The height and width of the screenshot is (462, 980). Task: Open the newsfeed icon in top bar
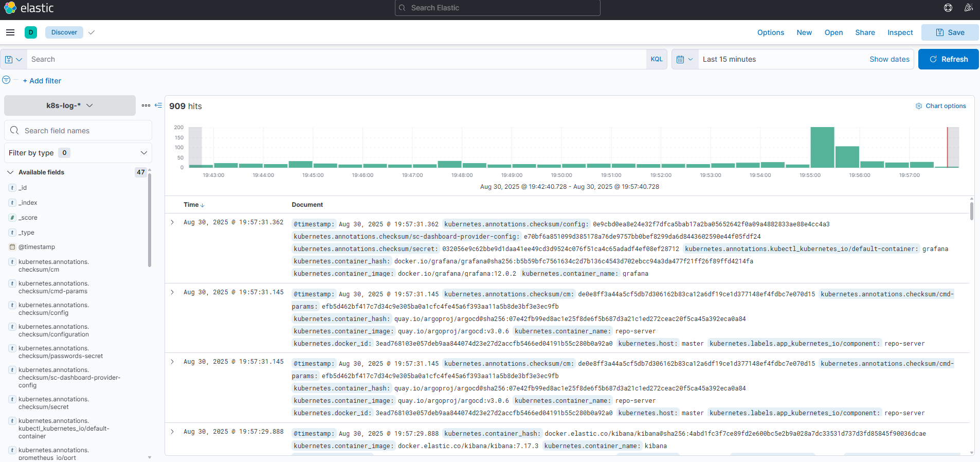pos(969,8)
